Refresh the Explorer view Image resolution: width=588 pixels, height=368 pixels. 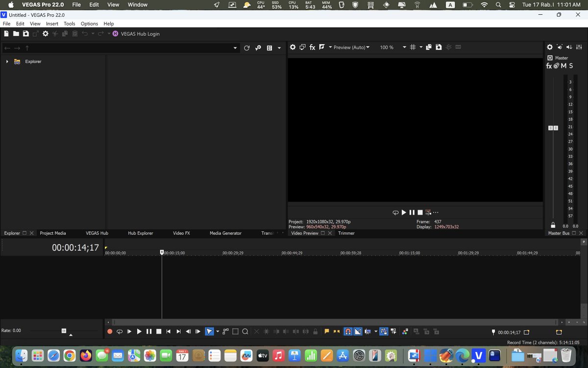tap(246, 48)
